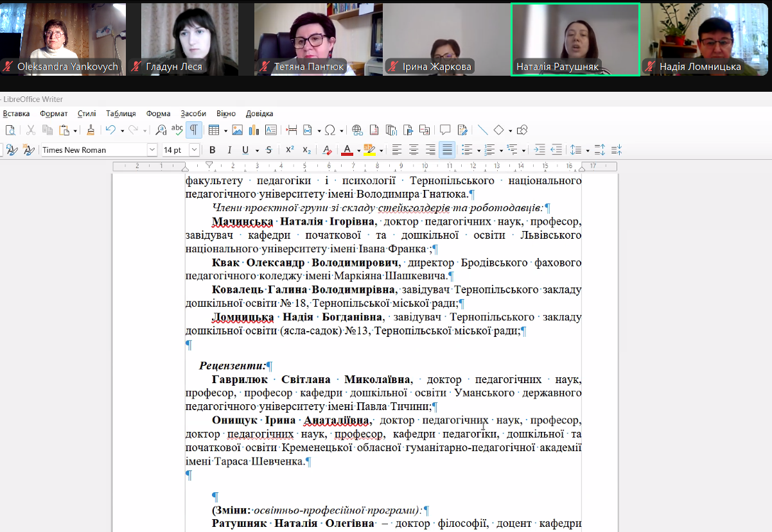
Task: Insert a hyperlink from the toolbar
Action: 358,130
